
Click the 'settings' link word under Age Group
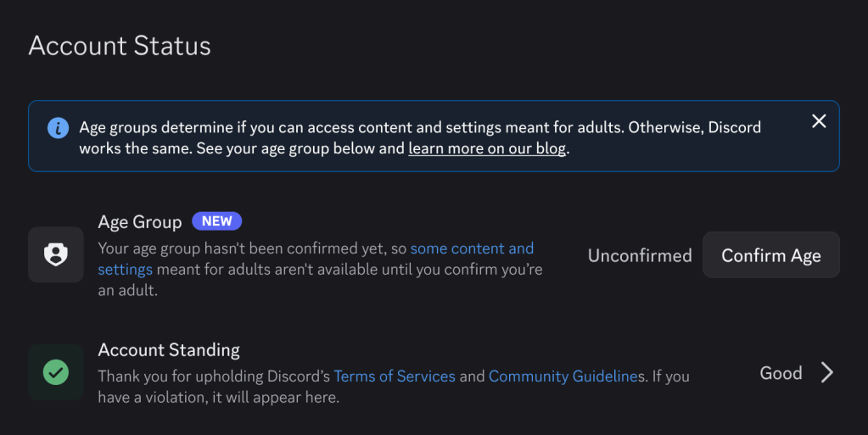point(125,270)
